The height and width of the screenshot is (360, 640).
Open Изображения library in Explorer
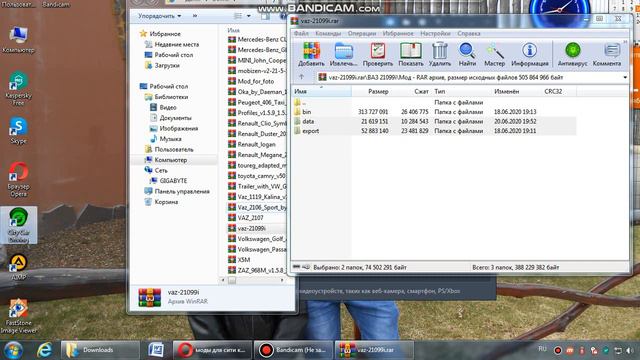click(x=178, y=128)
